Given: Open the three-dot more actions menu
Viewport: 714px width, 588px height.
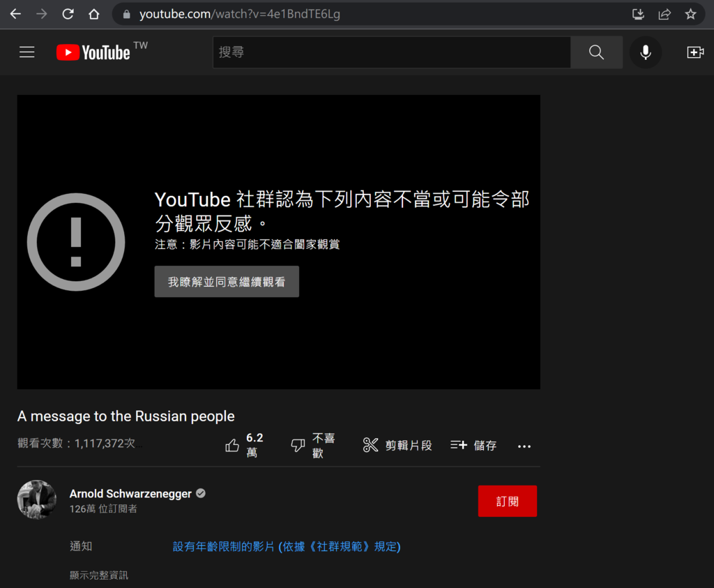Looking at the screenshot, I should point(524,446).
